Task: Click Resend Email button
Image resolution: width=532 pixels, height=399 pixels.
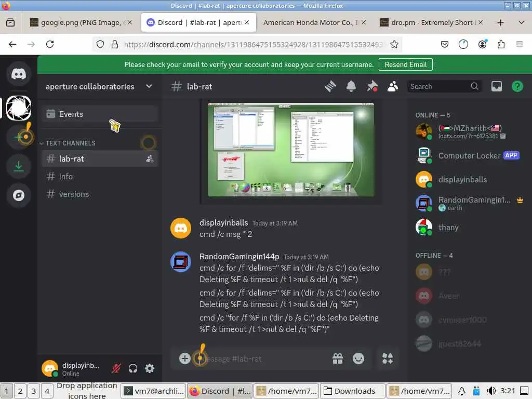Action: coord(405,64)
